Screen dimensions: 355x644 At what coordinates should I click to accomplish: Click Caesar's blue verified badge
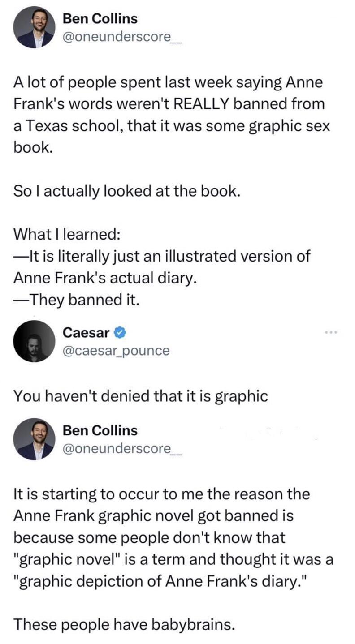[x=121, y=332]
